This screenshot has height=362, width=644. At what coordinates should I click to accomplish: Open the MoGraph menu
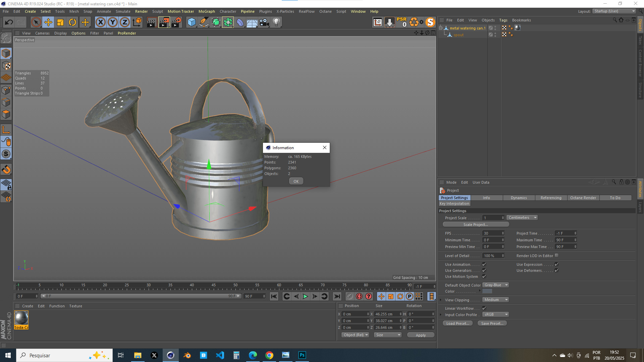point(207,11)
